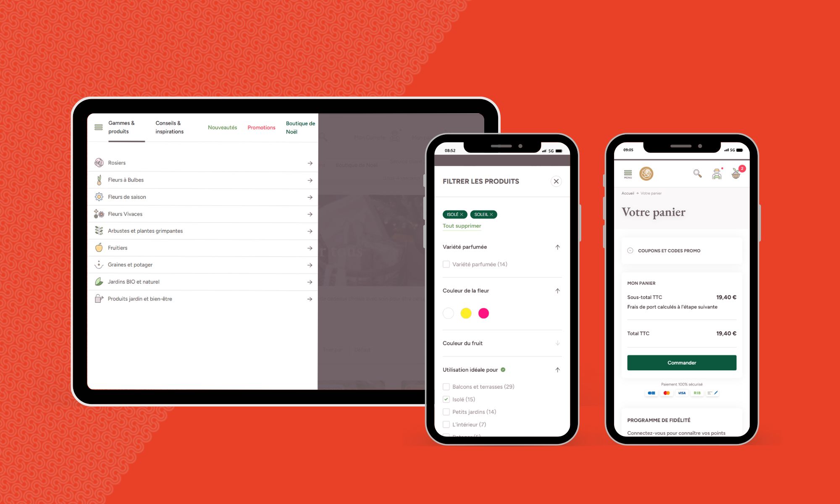Click the hamburger menu icon

click(98, 127)
